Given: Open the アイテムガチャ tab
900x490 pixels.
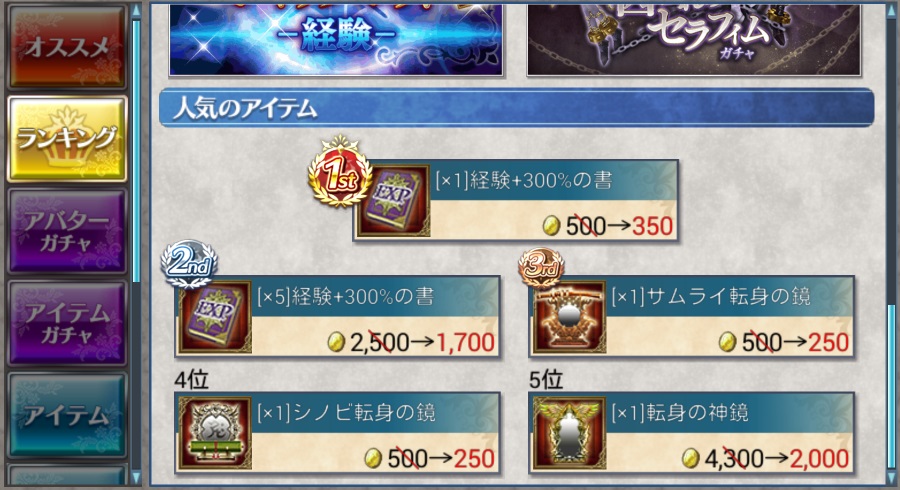Looking at the screenshot, I should [67, 323].
